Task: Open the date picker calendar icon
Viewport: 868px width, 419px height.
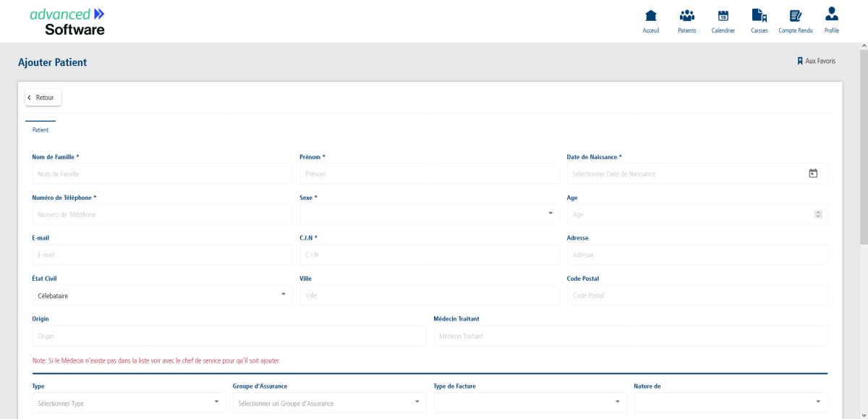Action: pyautogui.click(x=812, y=174)
